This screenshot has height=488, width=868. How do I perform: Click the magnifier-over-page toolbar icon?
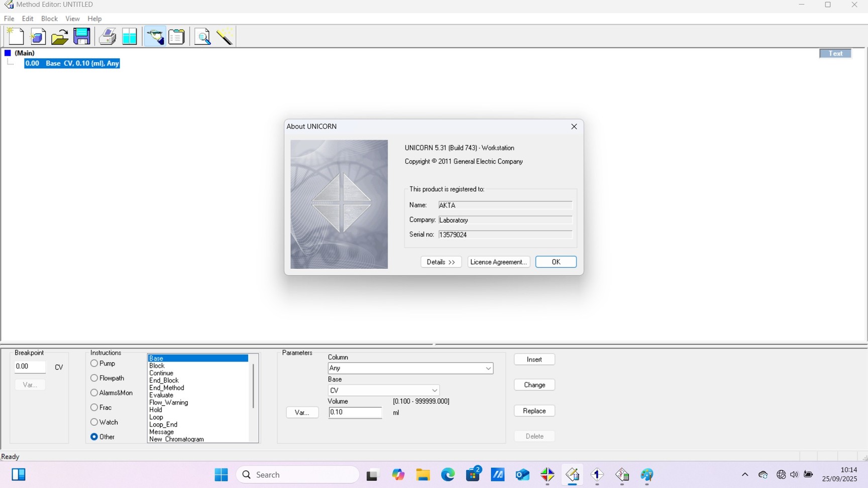[202, 37]
